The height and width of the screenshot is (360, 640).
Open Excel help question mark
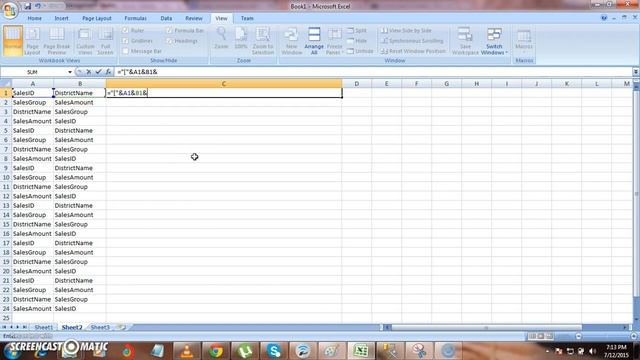(604, 18)
